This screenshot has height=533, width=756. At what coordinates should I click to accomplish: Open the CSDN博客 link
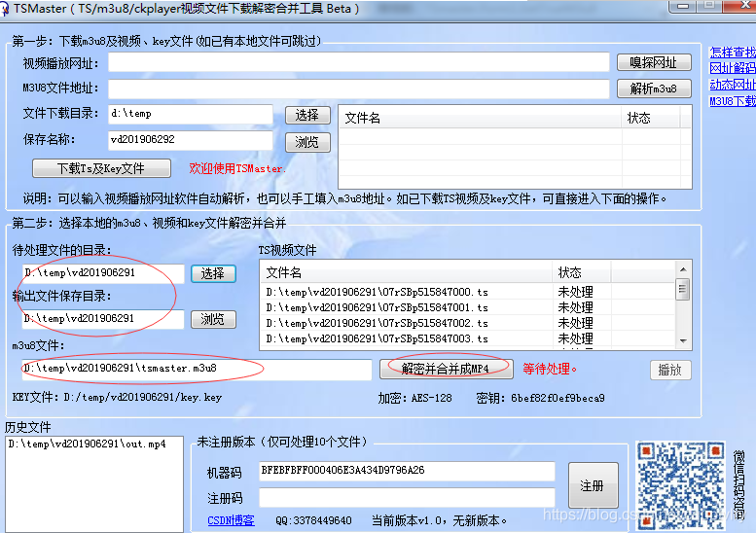point(231,520)
